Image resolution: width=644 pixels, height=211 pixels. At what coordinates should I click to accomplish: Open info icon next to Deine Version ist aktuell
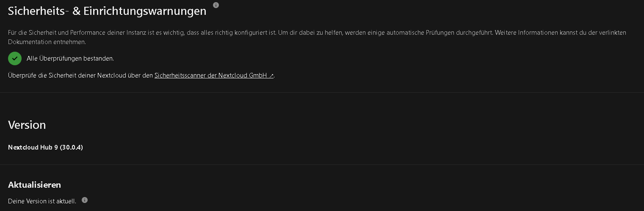pos(85,200)
